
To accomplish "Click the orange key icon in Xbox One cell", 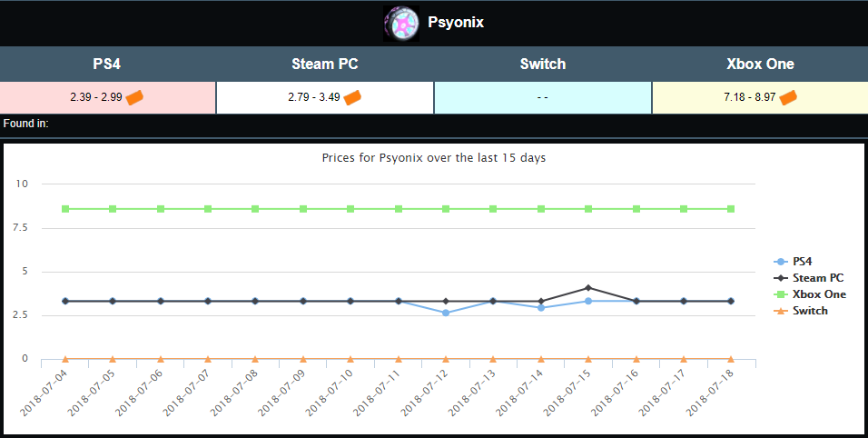I will (788, 98).
